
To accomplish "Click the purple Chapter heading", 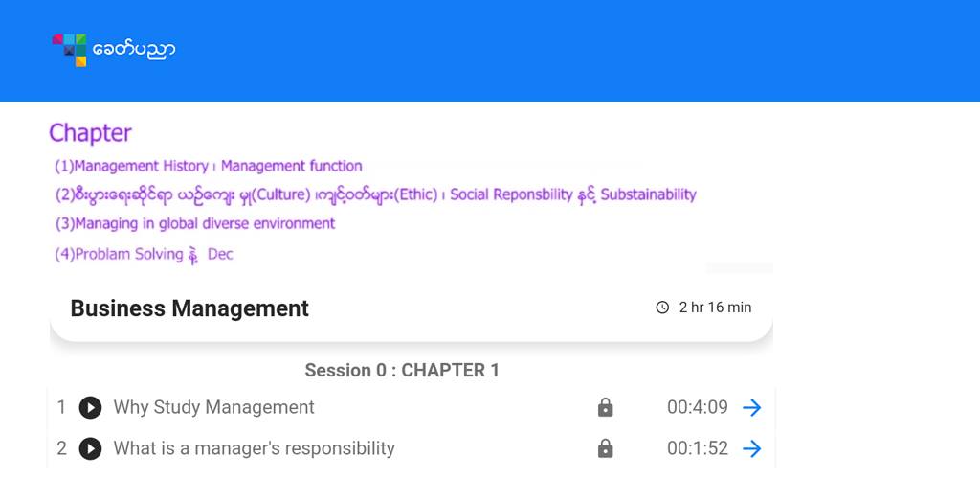I will click(x=90, y=133).
